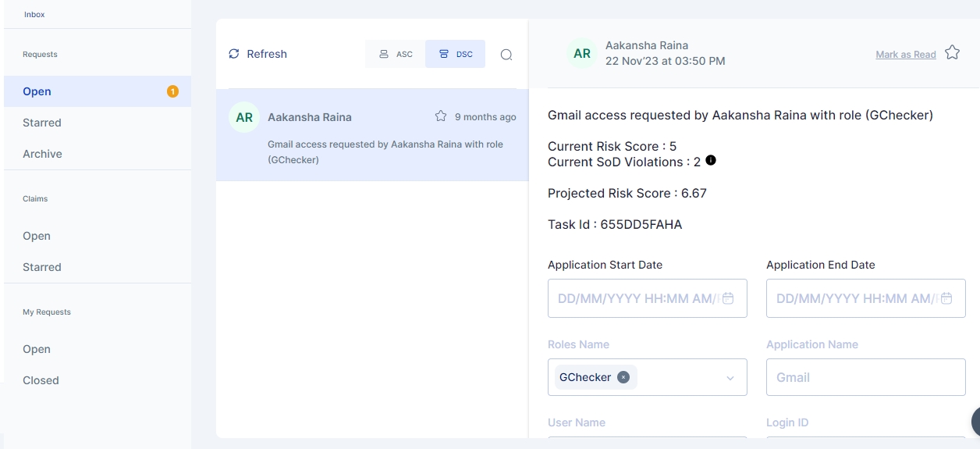980x449 pixels.
Task: Star the open request in the detail header
Action: 952,53
